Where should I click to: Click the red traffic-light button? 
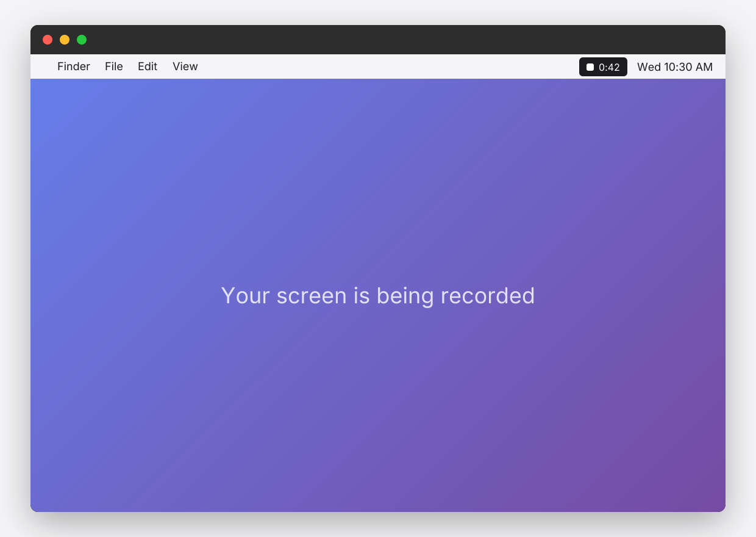[x=48, y=40]
